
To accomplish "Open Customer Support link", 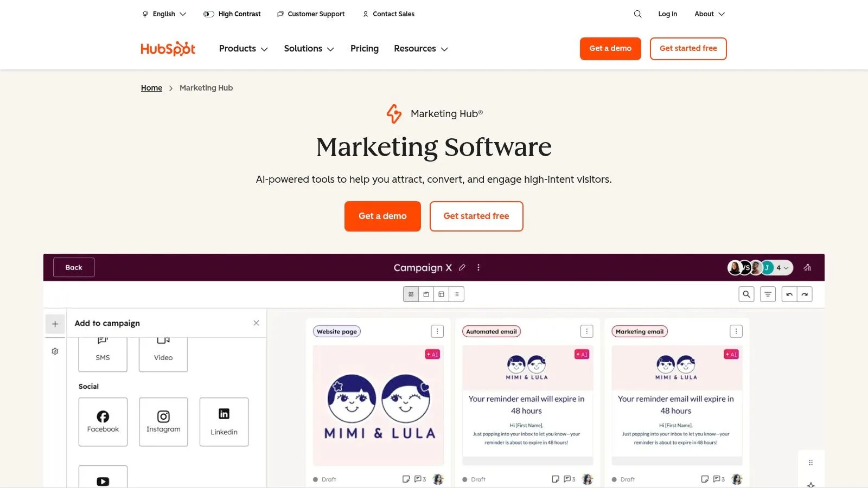I will [x=311, y=14].
